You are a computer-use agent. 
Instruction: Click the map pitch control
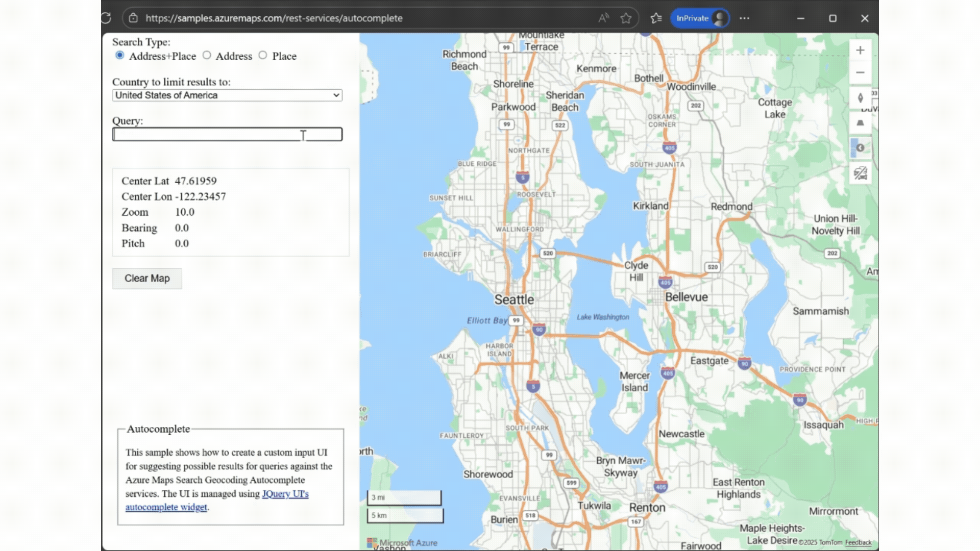point(860,123)
